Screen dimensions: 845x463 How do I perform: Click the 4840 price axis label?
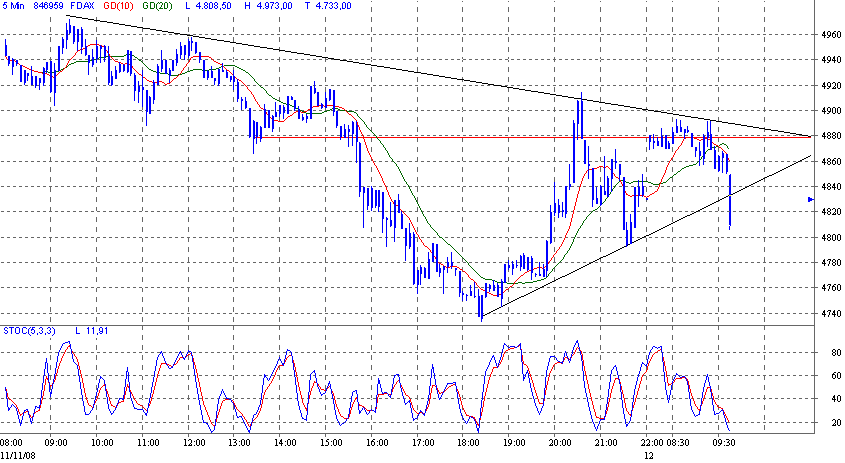coord(831,186)
